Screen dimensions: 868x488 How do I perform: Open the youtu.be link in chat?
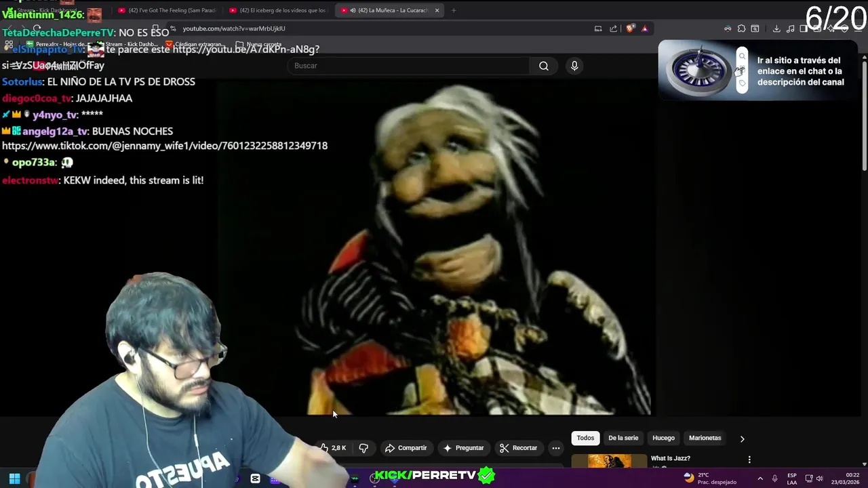[245, 49]
